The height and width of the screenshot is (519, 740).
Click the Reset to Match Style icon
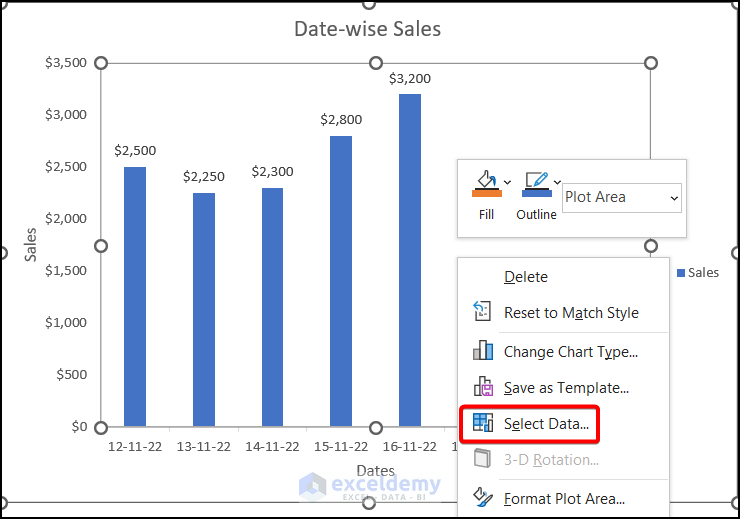click(x=483, y=312)
